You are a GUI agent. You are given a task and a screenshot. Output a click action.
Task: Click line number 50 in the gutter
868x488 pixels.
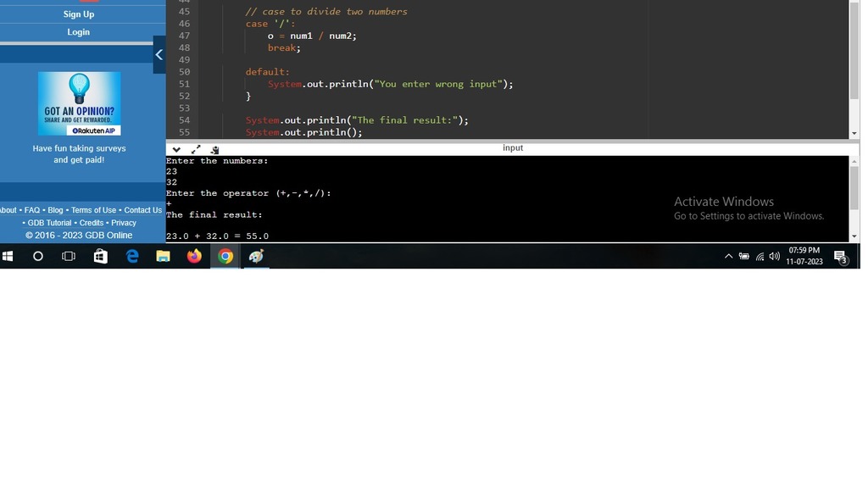point(184,72)
